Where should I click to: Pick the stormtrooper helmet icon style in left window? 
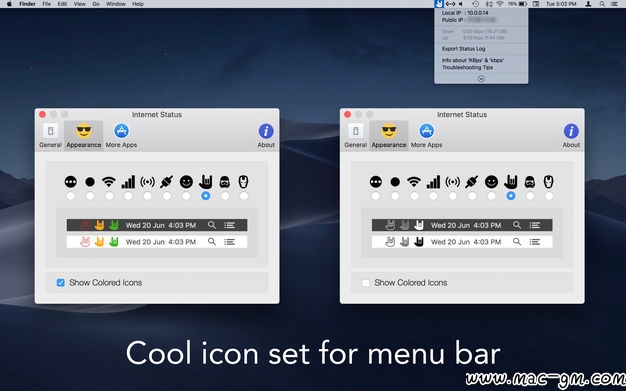coord(225,182)
